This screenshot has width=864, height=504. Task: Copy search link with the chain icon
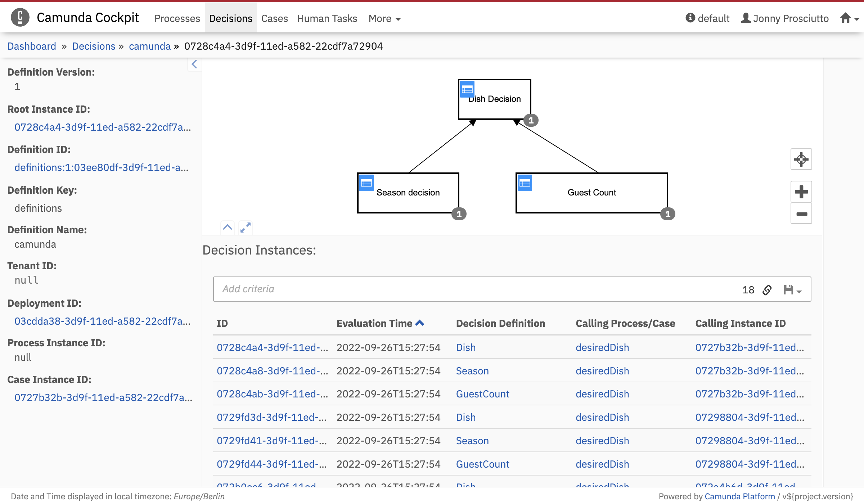[x=767, y=290]
